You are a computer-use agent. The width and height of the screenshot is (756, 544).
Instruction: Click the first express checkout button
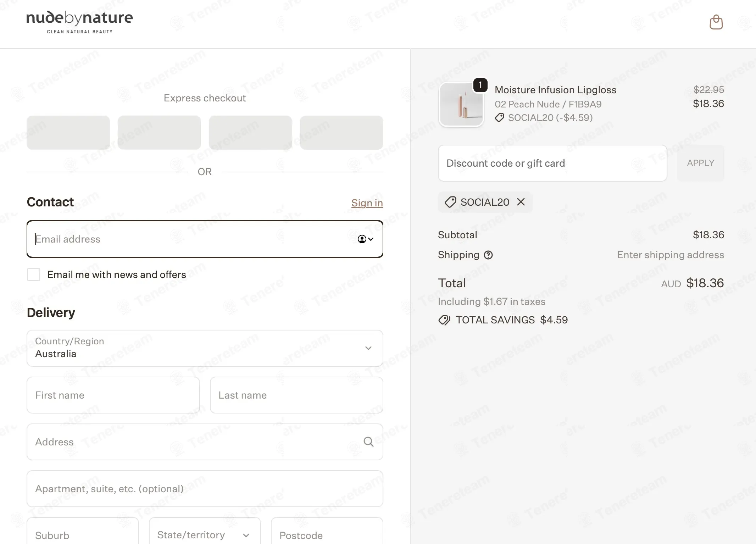(68, 133)
